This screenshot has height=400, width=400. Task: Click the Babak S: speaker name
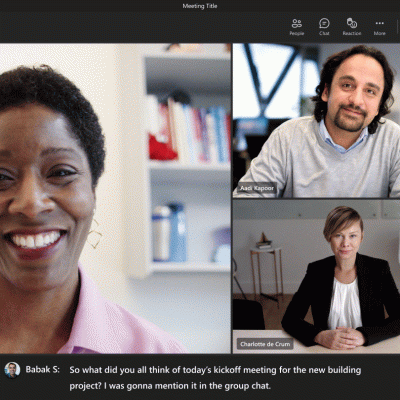(x=43, y=370)
